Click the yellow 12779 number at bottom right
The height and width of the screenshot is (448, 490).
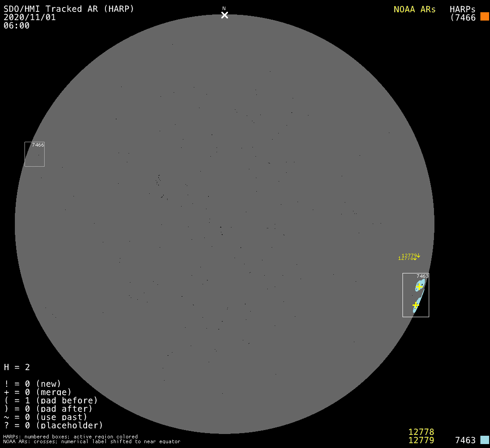pos(421,440)
